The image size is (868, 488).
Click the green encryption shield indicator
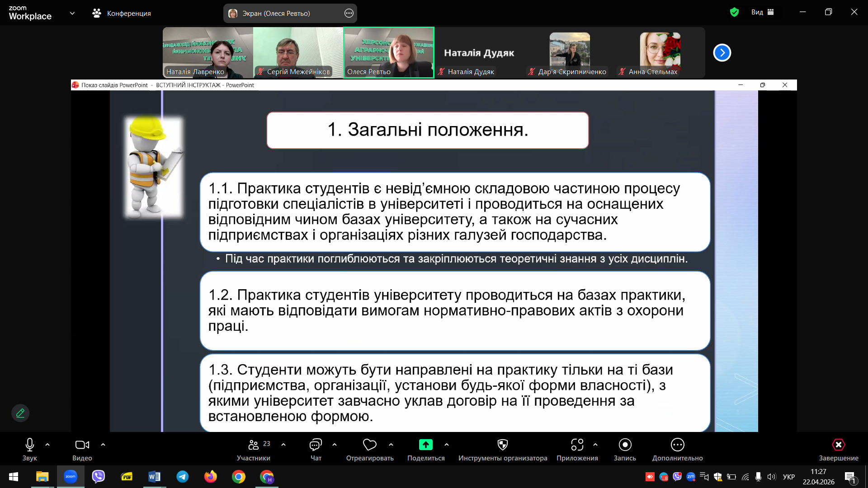click(x=734, y=12)
